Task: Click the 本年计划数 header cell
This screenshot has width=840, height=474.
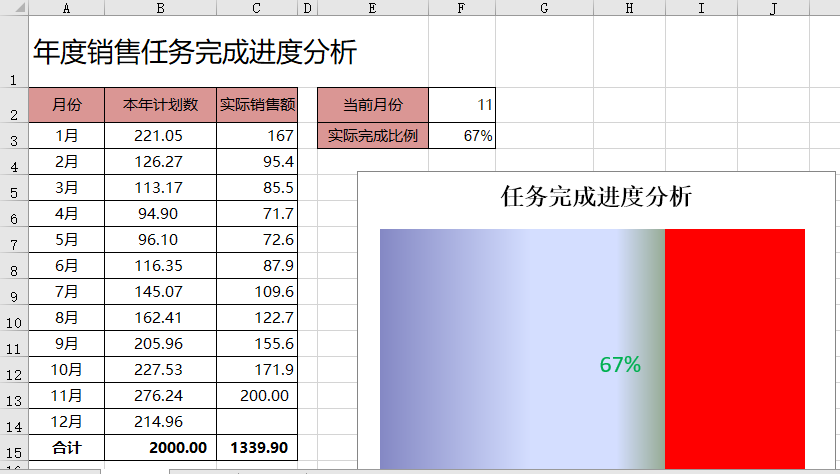Action: (160, 105)
